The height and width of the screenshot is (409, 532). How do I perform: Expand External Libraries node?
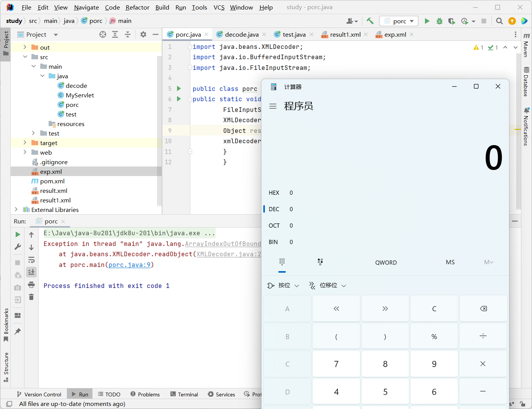pyautogui.click(x=16, y=209)
